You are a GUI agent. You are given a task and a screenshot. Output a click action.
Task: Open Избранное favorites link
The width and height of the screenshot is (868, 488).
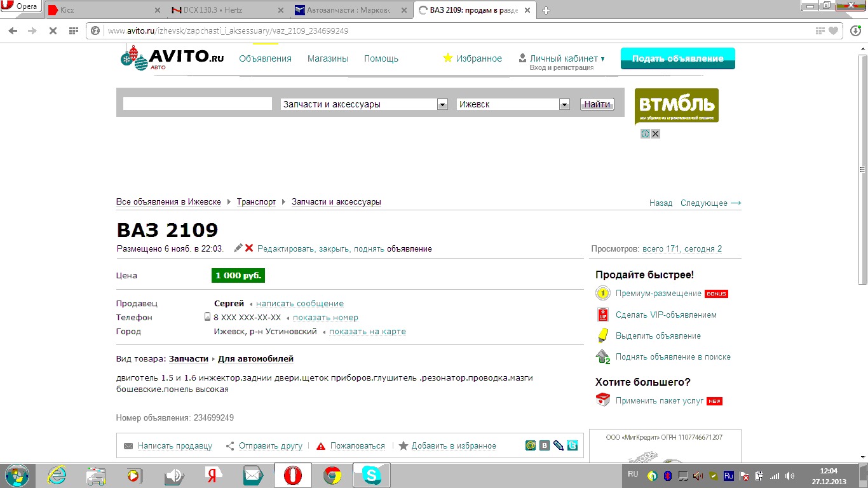coord(479,58)
